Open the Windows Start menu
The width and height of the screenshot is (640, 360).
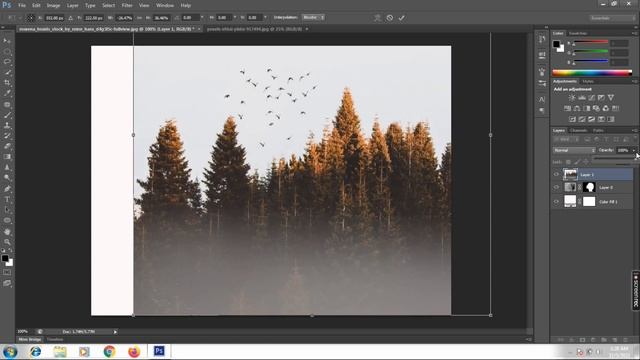[10, 351]
